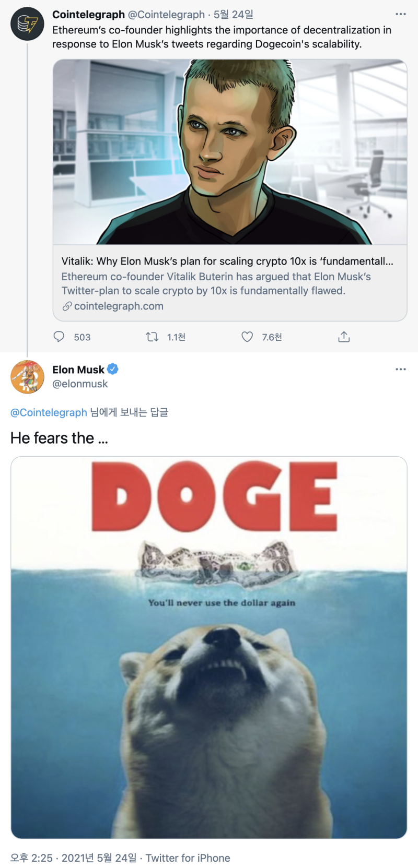This screenshot has height=868, width=418.
Task: Click the link icon beside cointelegraph.com
Action: pos(67,306)
